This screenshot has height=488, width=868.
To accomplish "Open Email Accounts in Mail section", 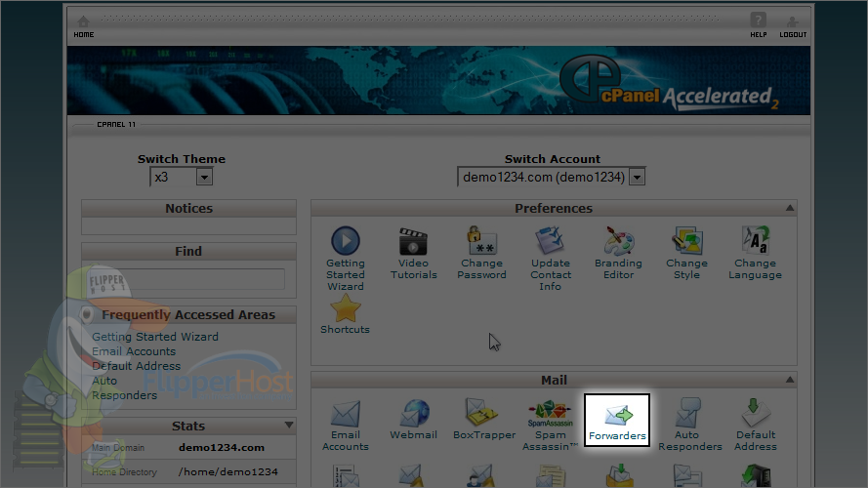I will coord(346,425).
